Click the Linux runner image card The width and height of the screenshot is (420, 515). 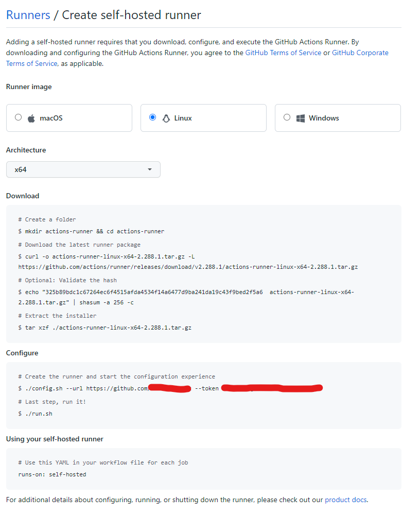click(203, 117)
